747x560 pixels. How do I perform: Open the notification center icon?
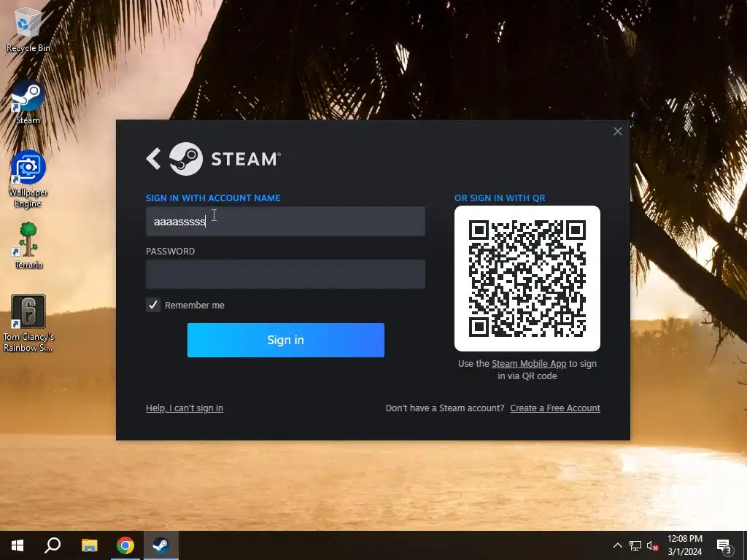tap(724, 545)
